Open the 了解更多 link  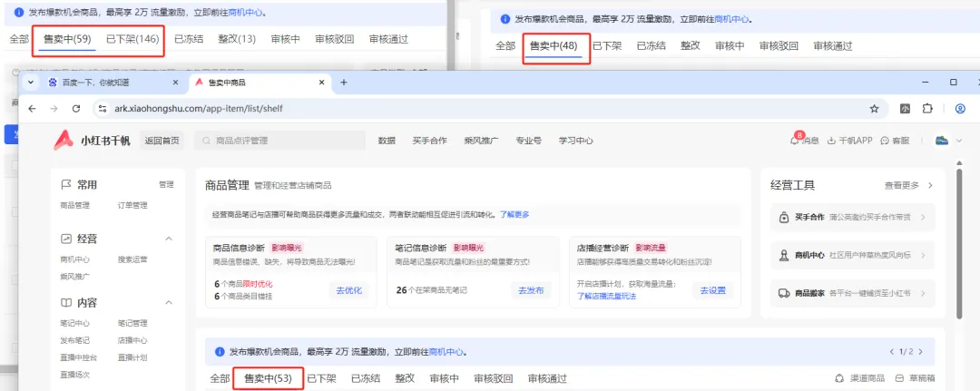coord(514,214)
